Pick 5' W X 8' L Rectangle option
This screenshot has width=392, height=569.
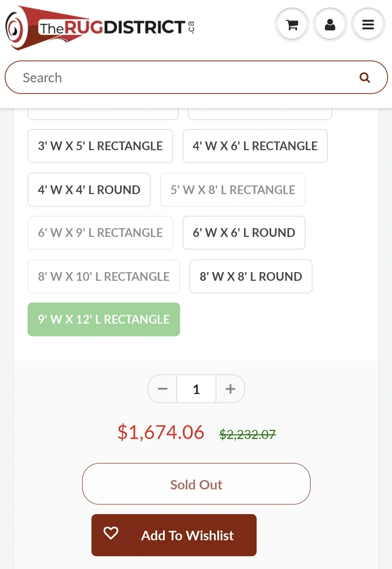(x=233, y=190)
